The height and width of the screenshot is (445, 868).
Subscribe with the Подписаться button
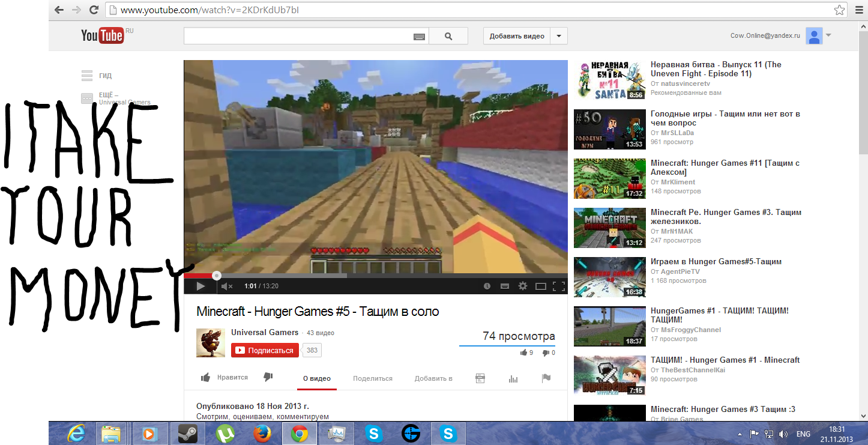(265, 350)
